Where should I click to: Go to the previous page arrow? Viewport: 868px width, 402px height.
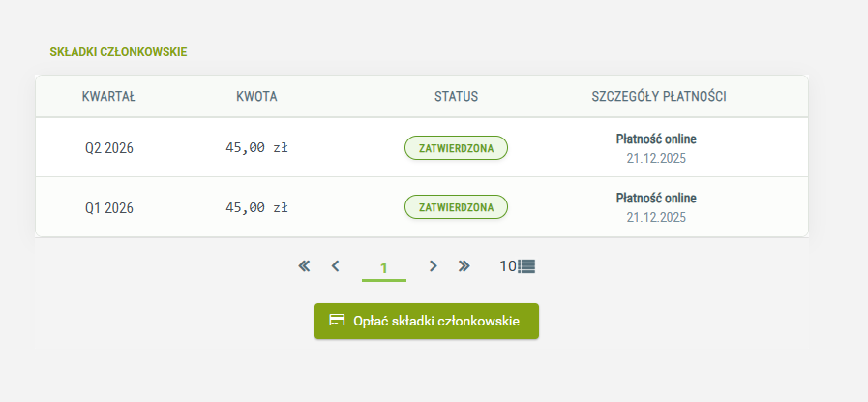(335, 265)
